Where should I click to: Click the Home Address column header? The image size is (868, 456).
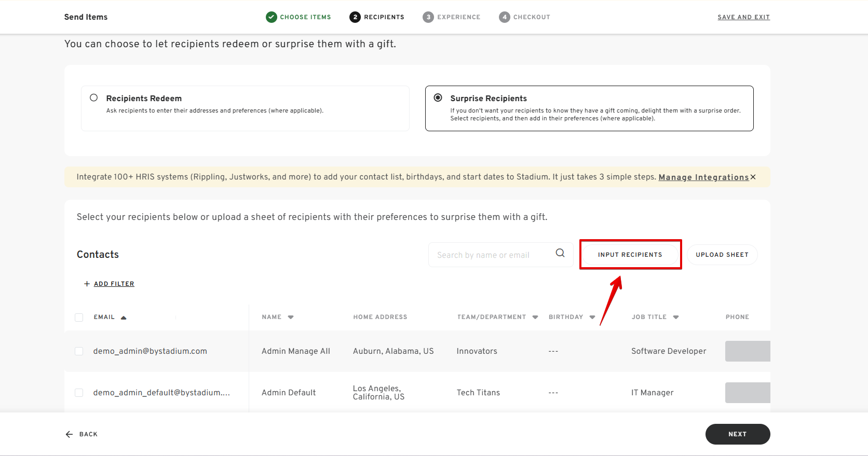(x=380, y=317)
